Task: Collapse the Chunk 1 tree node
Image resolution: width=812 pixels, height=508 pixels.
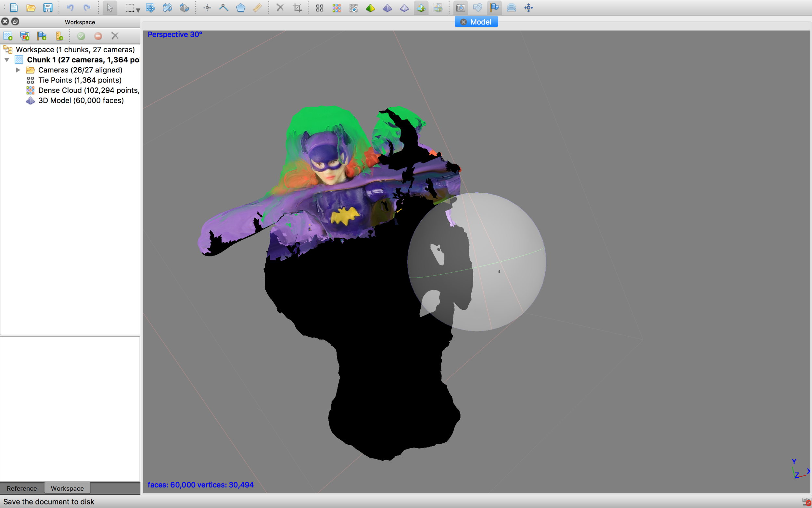Action: click(7, 60)
